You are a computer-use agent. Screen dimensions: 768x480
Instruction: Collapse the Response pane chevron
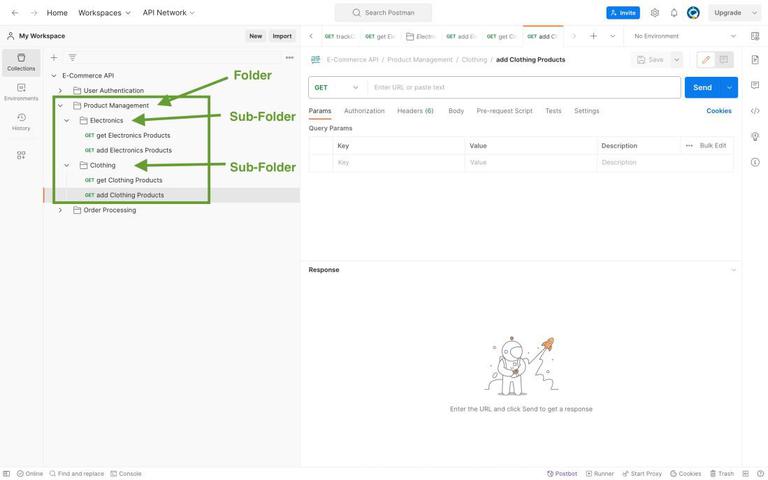(733, 270)
